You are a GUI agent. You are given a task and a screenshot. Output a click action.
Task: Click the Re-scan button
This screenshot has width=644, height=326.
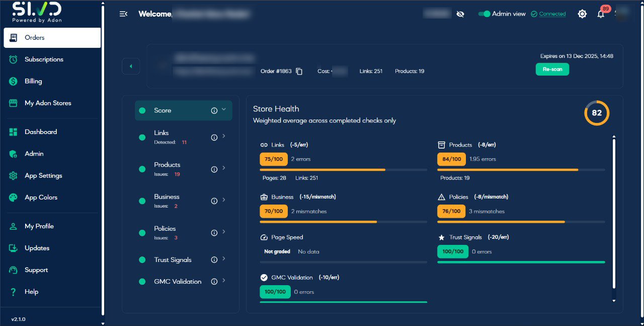552,69
